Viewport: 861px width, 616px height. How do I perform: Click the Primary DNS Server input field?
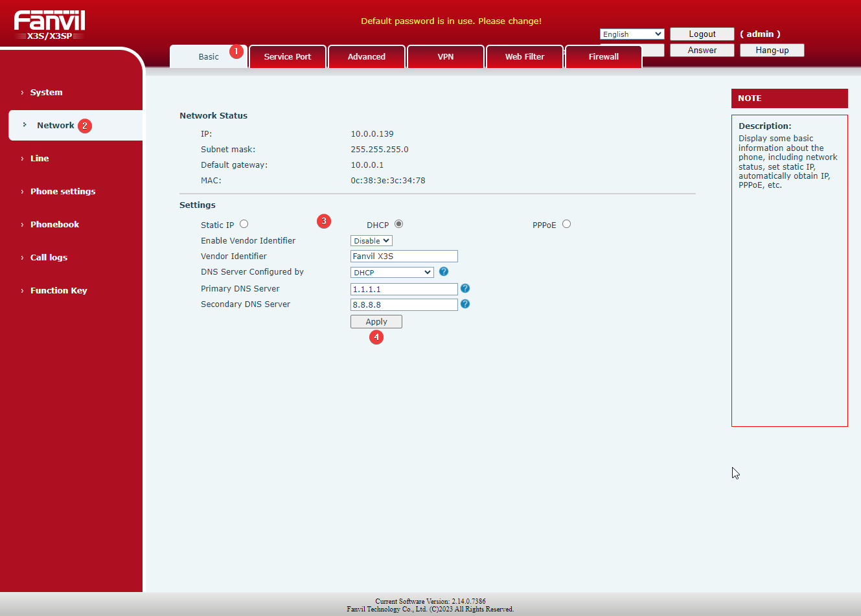(x=404, y=290)
